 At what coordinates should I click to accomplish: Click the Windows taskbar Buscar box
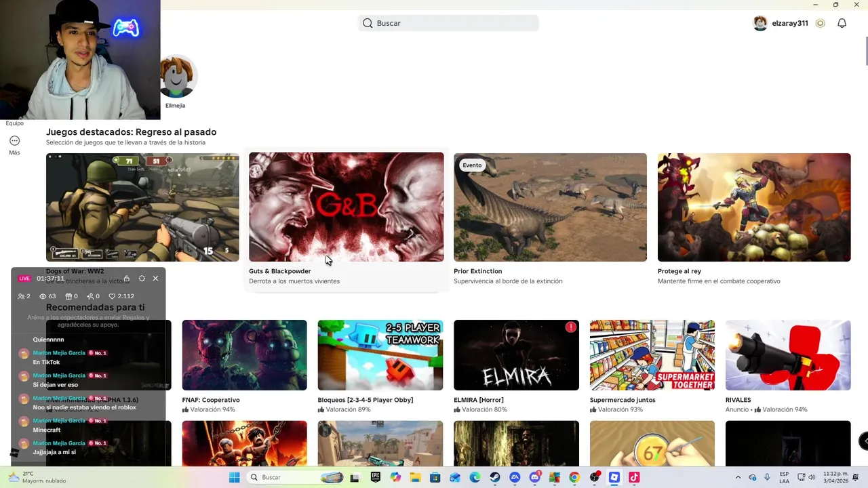click(296, 477)
